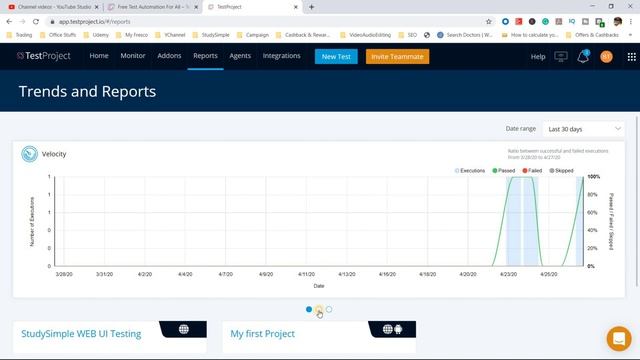Image resolution: width=640 pixels, height=360 pixels.
Task: Click the TestProject logo
Action: coord(44,56)
